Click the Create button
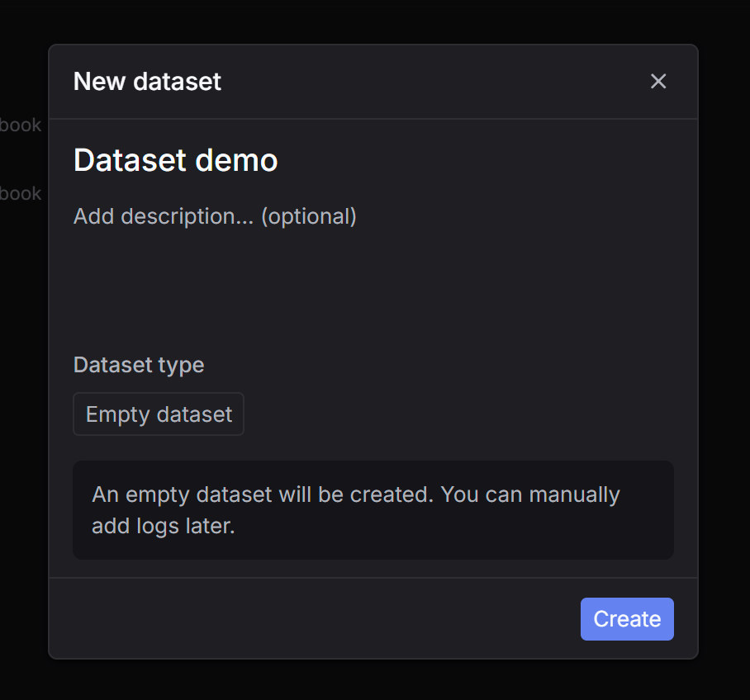 click(627, 619)
